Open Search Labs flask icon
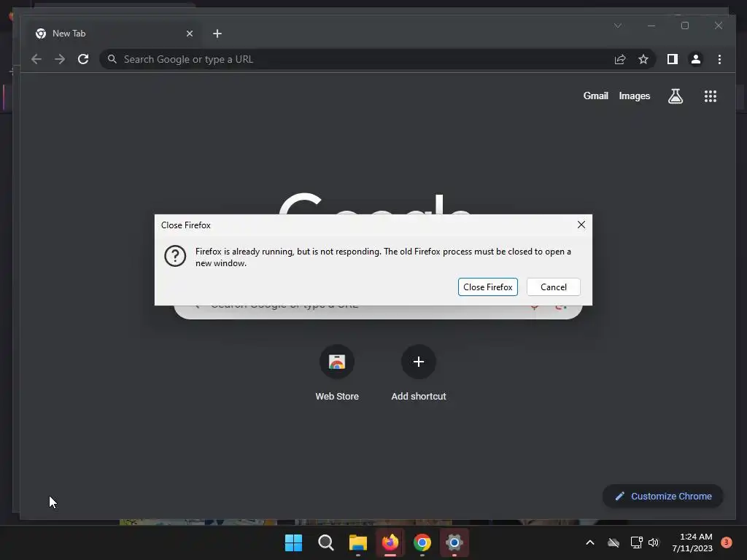Viewport: 747px width, 560px height. [x=675, y=96]
